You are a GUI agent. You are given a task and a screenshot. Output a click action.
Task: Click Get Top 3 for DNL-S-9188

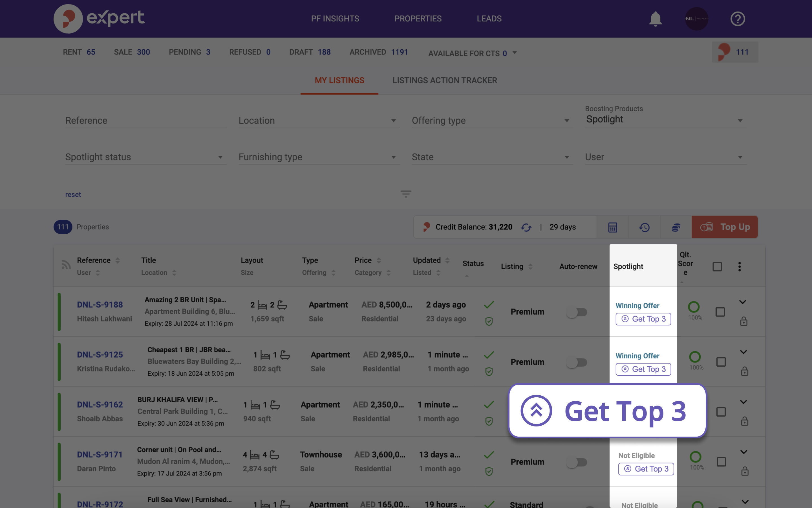tap(643, 319)
